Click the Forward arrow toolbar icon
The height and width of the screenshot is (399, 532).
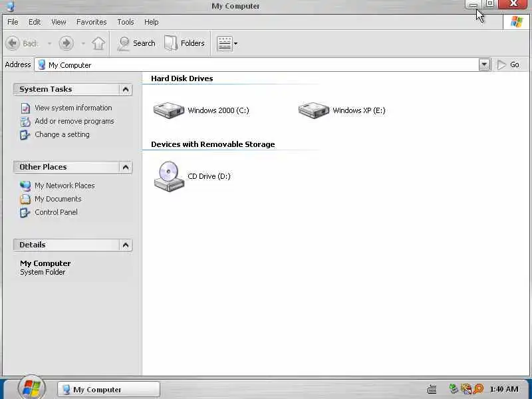[x=66, y=43]
